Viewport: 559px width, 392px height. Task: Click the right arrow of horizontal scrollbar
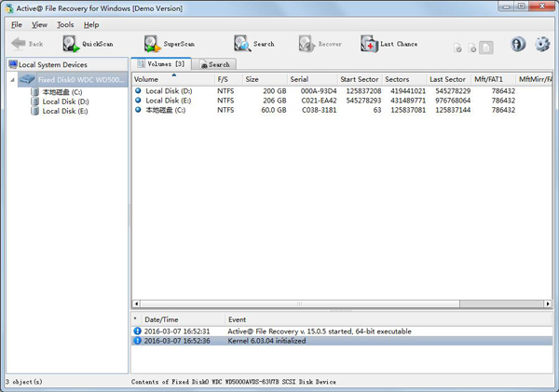548,304
